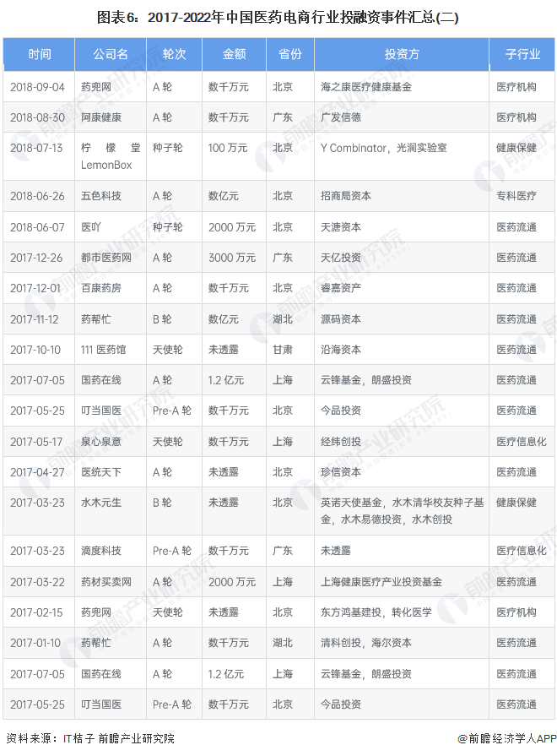The height and width of the screenshot is (756, 557).
Task: Select the date 2018-06-26
Action: point(37,196)
